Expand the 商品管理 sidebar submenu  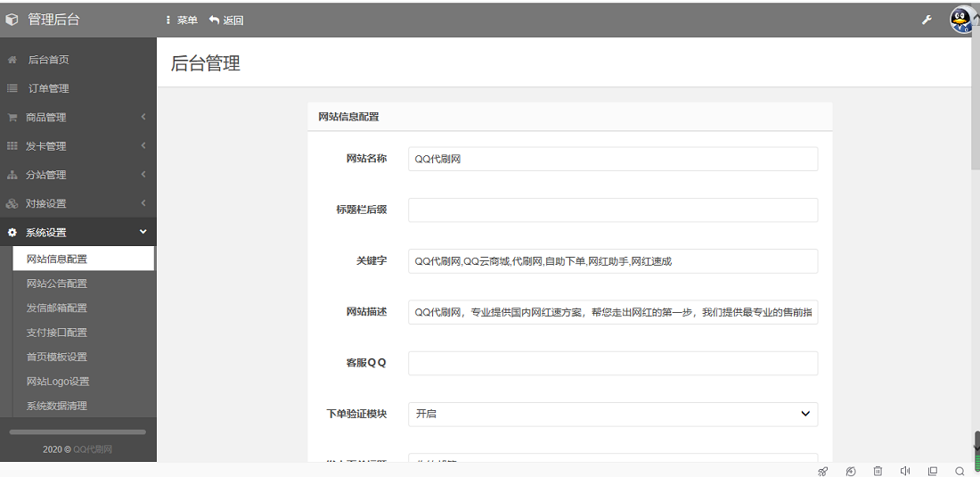[x=78, y=117]
